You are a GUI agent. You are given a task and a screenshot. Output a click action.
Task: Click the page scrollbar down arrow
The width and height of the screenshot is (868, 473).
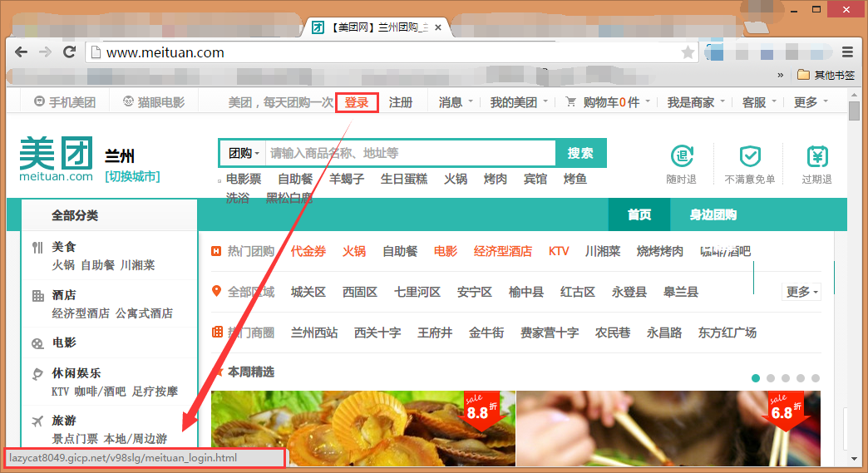pos(855,459)
